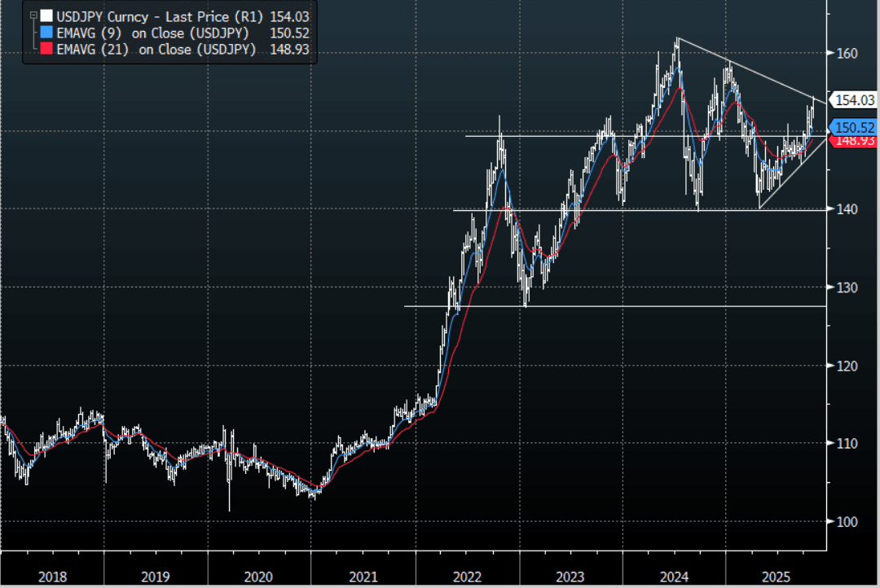
Task: Click the 2025 year label on time axis
Action: coord(777,577)
